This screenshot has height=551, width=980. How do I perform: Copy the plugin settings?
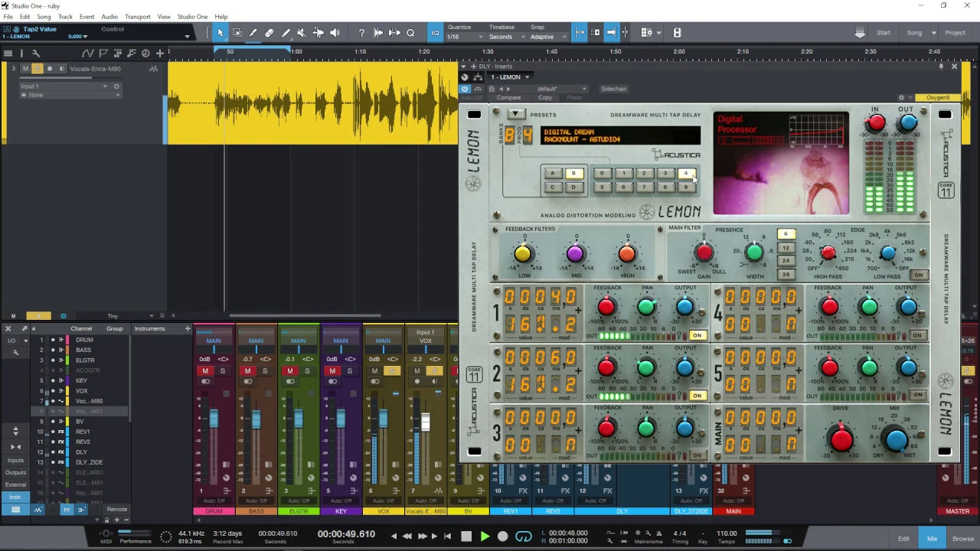click(545, 98)
